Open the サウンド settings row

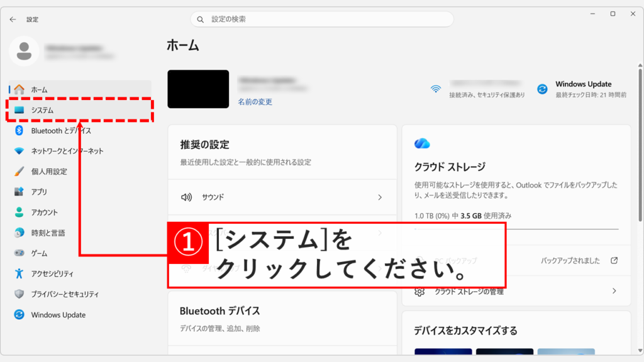(281, 197)
